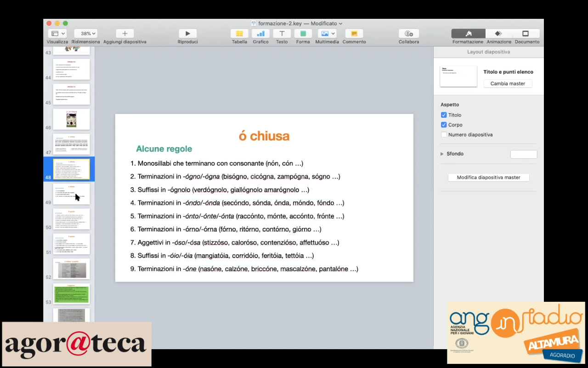The width and height of the screenshot is (588, 368).
Task: Click the Cambia master button
Action: click(x=508, y=84)
